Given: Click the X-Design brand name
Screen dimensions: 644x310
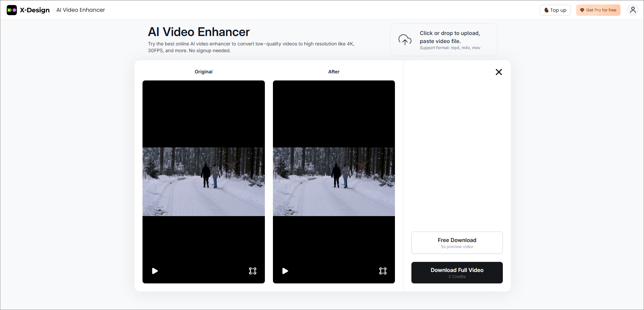Looking at the screenshot, I should 35,10.
